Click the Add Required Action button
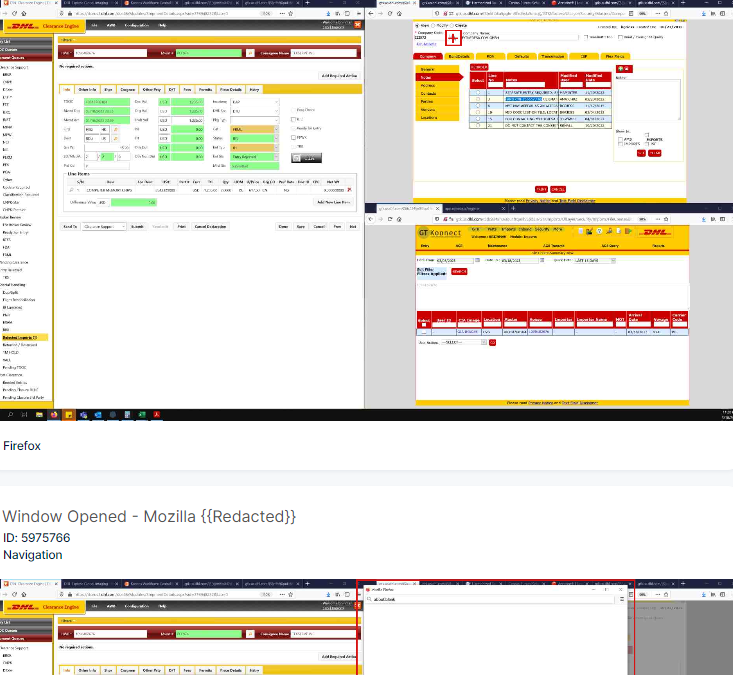Viewport: 733px width, 675px height. [x=339, y=75]
